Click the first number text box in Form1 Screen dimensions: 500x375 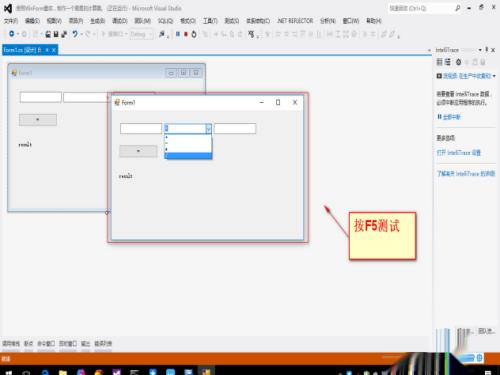point(141,129)
